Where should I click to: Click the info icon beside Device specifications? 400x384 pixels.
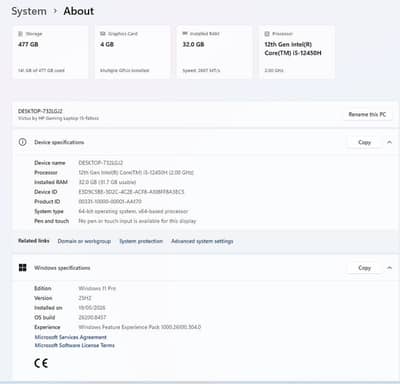(22, 142)
